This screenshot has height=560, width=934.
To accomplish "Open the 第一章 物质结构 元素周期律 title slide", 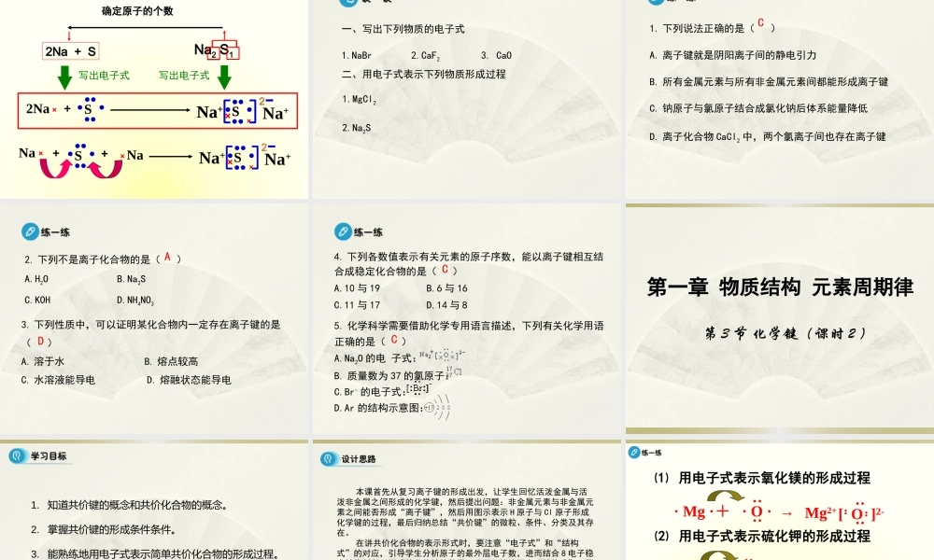I will 781,287.
